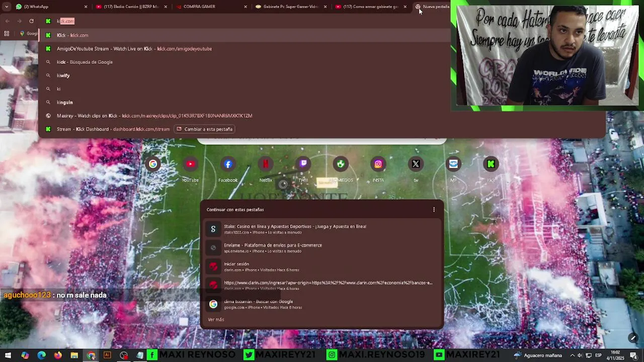
Task: Close the Gabinete Pc Super Gamer tab
Action: click(325, 7)
